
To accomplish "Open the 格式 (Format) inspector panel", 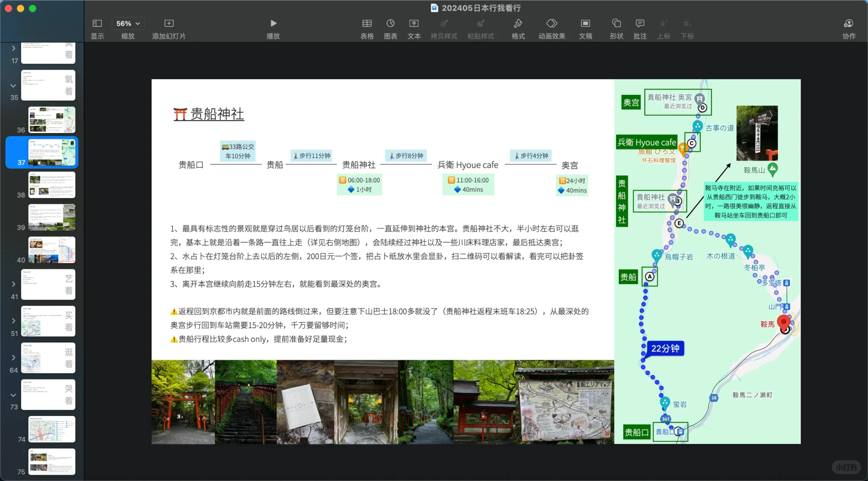I will [x=518, y=28].
